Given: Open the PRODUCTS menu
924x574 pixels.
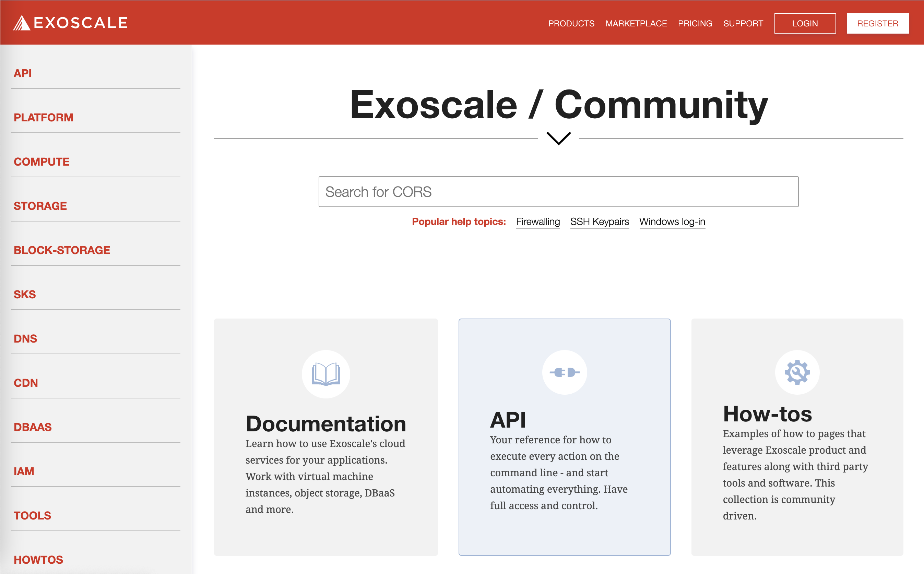Looking at the screenshot, I should click(571, 23).
